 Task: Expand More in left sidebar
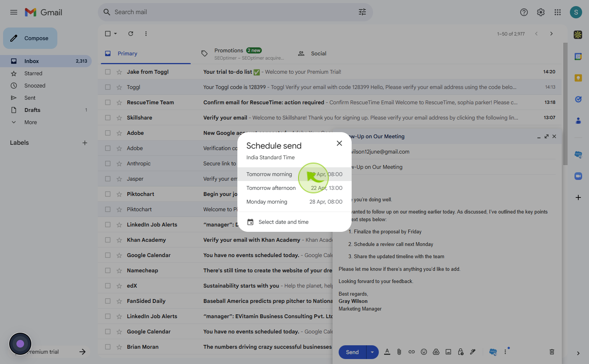tap(31, 122)
